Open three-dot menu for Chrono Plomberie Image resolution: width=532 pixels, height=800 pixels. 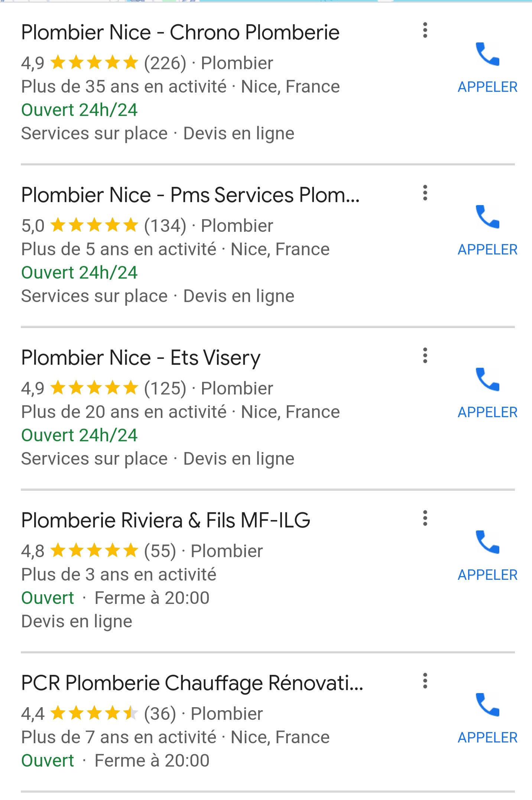pyautogui.click(x=425, y=30)
